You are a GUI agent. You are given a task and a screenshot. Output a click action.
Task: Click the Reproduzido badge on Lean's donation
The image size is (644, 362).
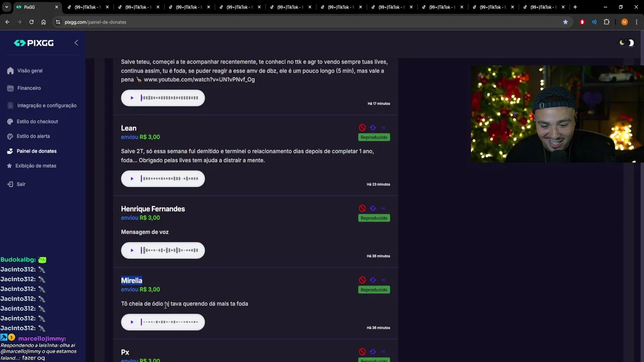[374, 137]
